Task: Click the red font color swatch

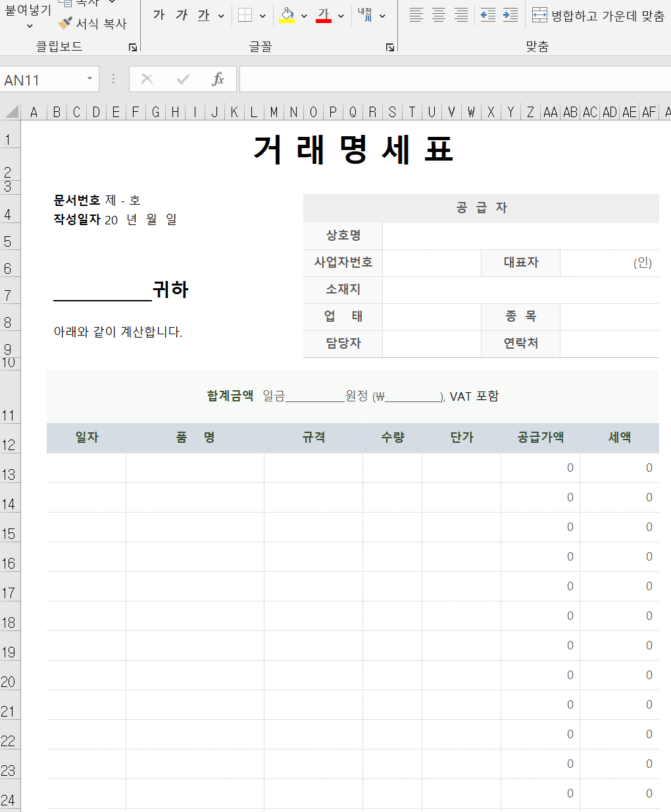Action: pos(322,21)
